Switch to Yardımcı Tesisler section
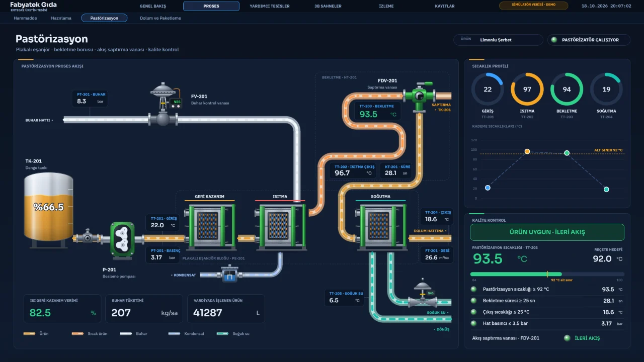Viewport: 644px width, 362px height. 270,6
